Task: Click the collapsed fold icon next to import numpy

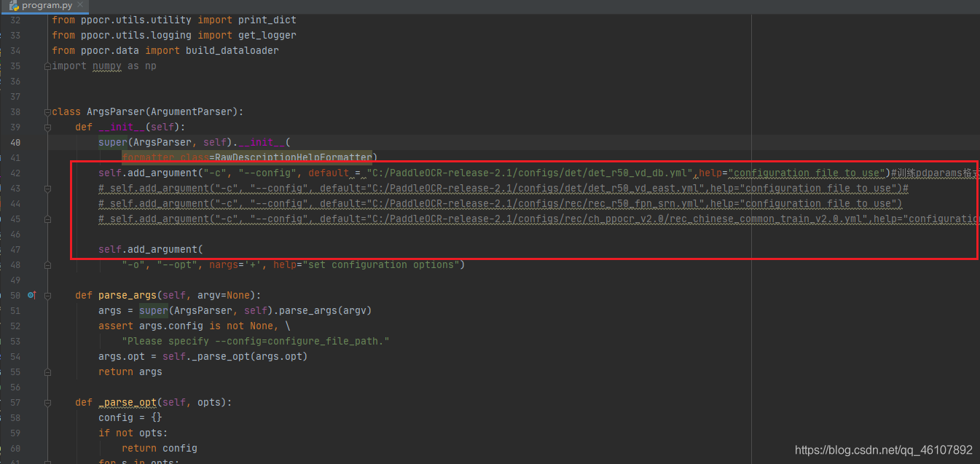Action: (x=46, y=66)
